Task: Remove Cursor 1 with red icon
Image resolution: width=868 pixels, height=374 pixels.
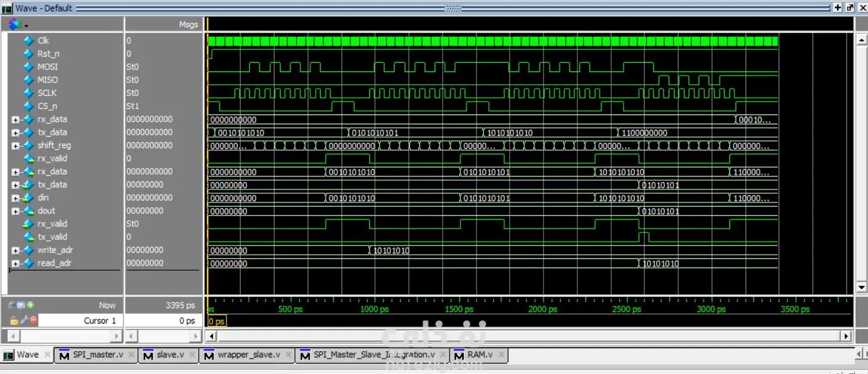Action: (33, 320)
